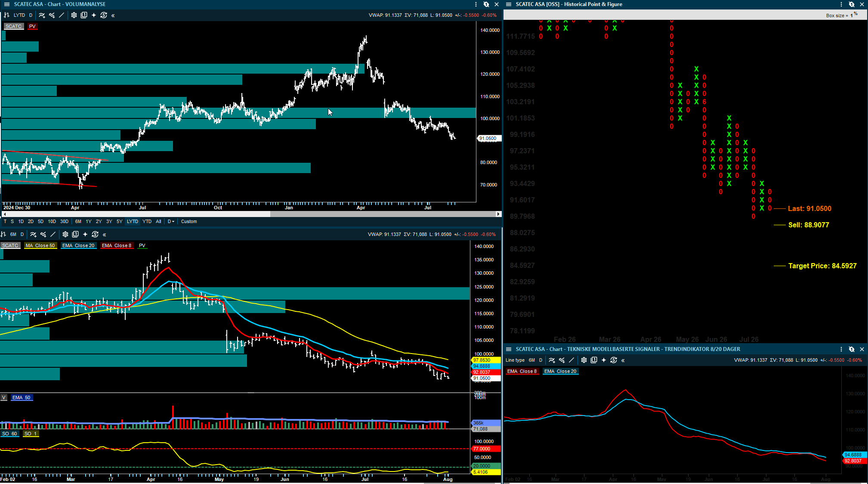868x484 pixels.
Task: Open LYTD period dropdown in VOLUMANALYSE toolbar
Action: [19, 15]
